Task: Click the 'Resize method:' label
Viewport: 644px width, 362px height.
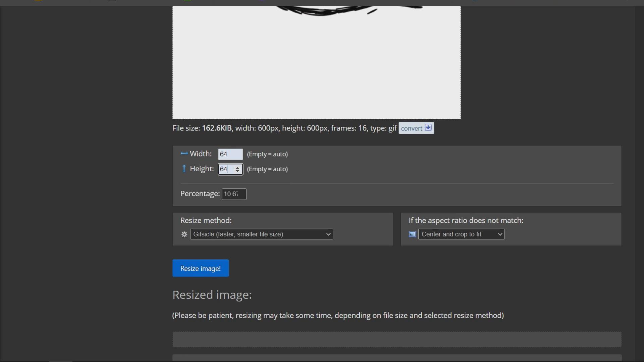Action: [x=206, y=221]
